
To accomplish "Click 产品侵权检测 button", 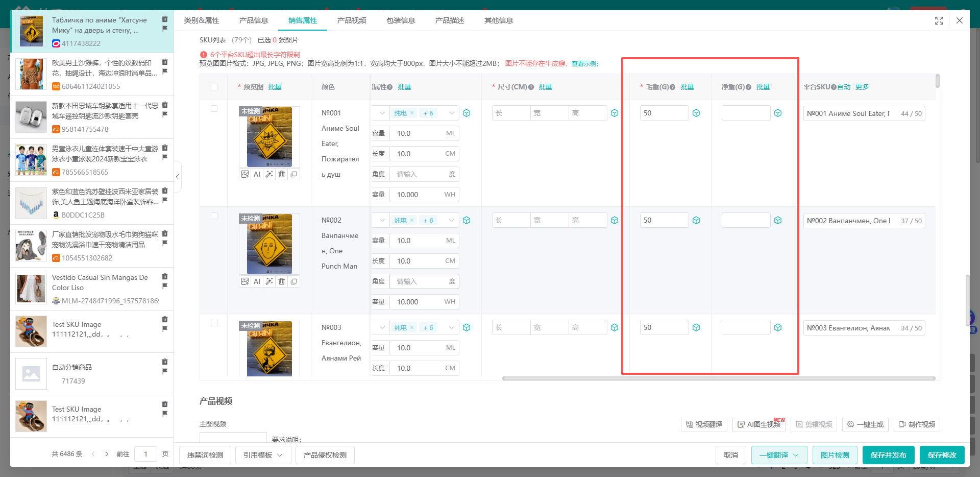I will point(325,455).
